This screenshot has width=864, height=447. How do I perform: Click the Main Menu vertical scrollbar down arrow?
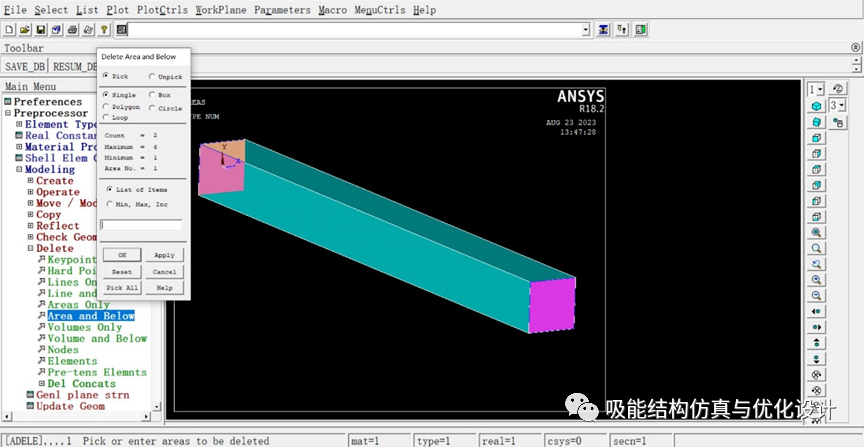156,407
